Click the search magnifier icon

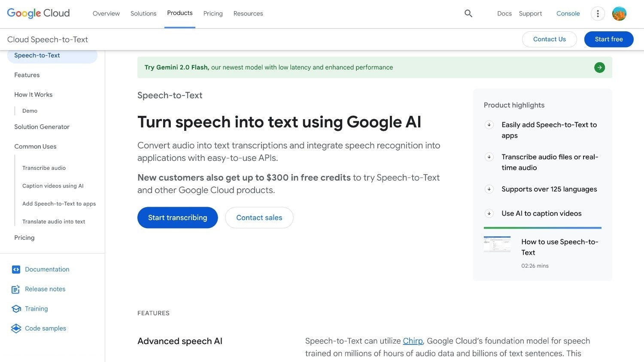(x=468, y=14)
